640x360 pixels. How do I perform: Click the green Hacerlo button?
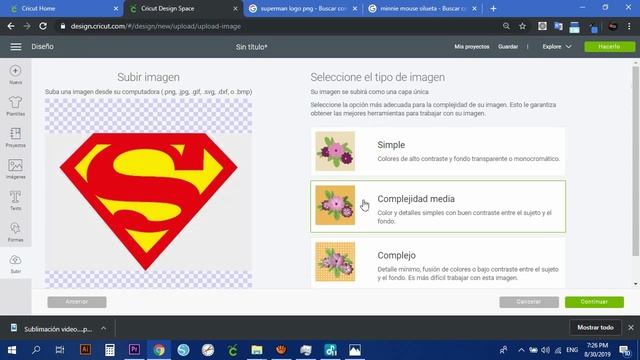click(609, 47)
